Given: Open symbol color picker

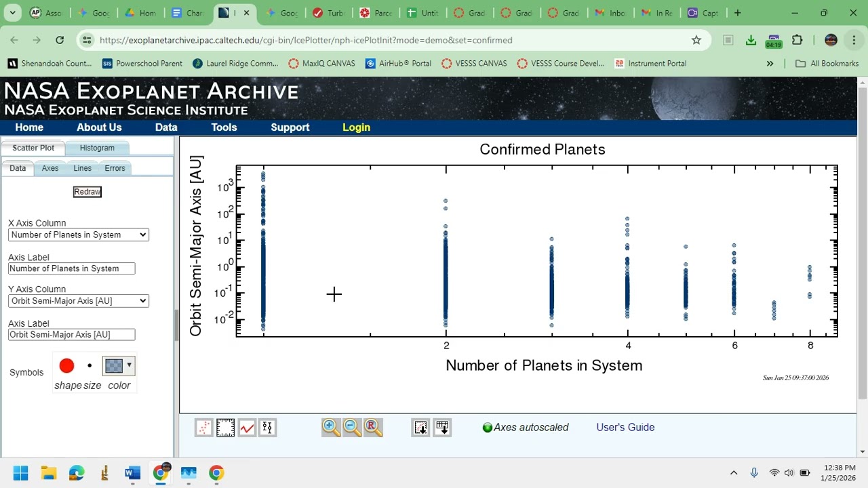Looking at the screenshot, I should coord(119,366).
